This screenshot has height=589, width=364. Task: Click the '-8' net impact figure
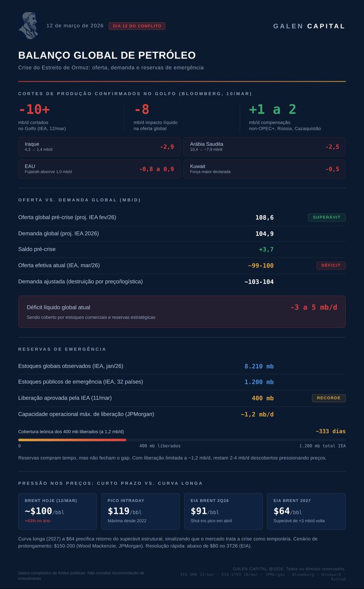(141, 109)
